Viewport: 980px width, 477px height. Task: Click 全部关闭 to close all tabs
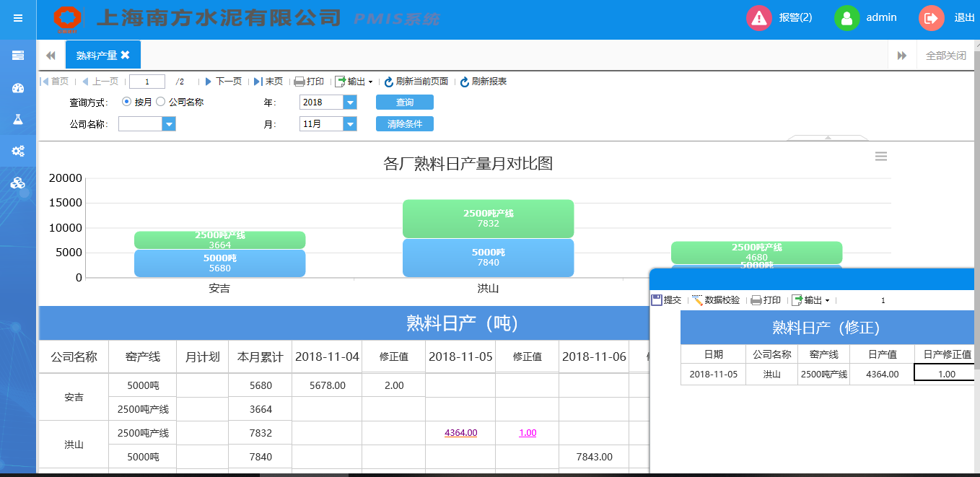[x=945, y=56]
